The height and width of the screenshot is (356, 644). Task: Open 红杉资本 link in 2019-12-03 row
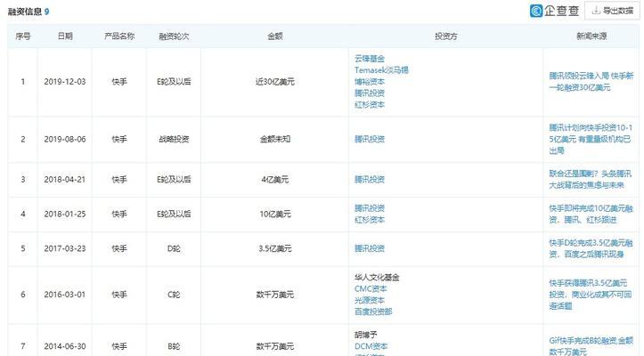coord(370,105)
